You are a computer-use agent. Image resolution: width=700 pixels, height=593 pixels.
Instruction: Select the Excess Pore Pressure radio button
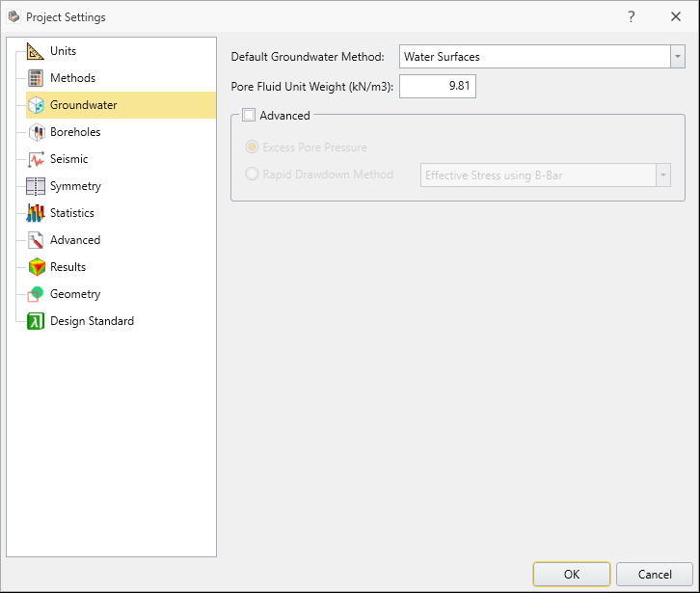[252, 147]
